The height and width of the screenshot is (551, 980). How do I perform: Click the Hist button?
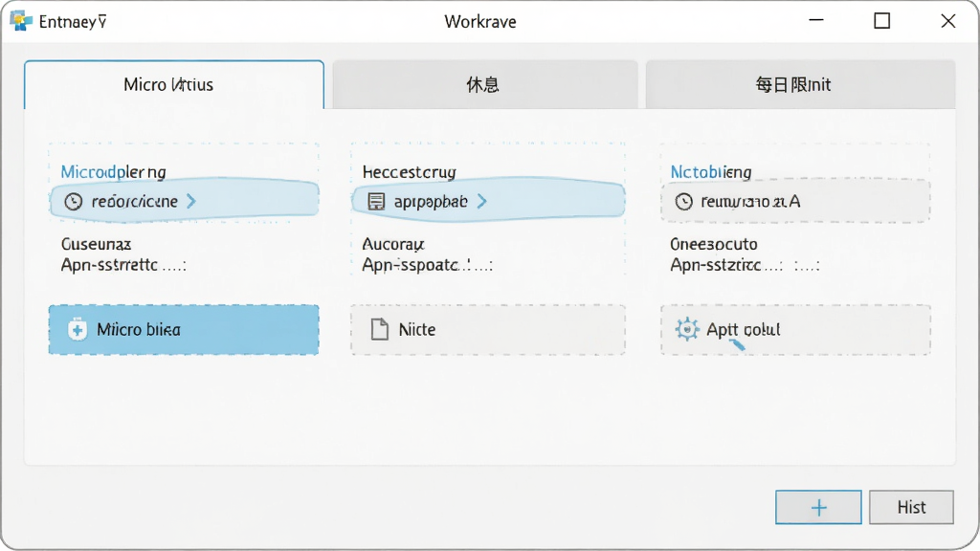(911, 507)
